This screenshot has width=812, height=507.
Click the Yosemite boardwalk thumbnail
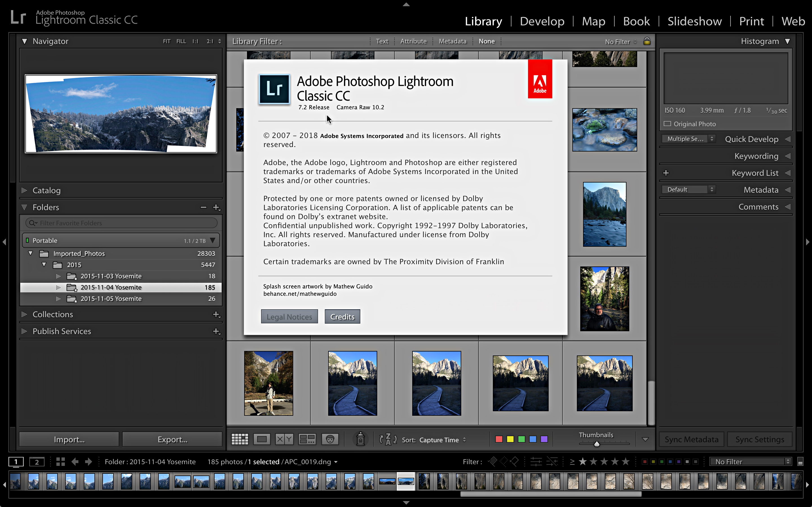point(352,383)
